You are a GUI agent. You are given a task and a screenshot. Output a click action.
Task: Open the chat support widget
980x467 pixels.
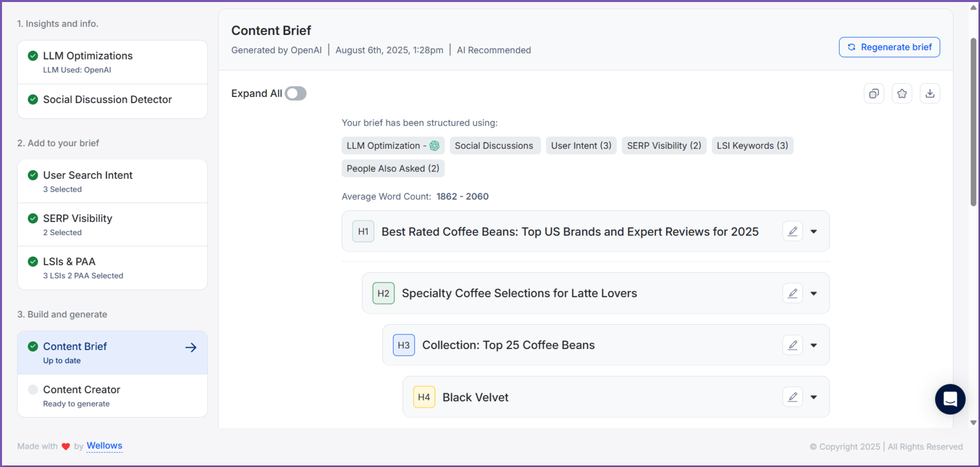(949, 399)
